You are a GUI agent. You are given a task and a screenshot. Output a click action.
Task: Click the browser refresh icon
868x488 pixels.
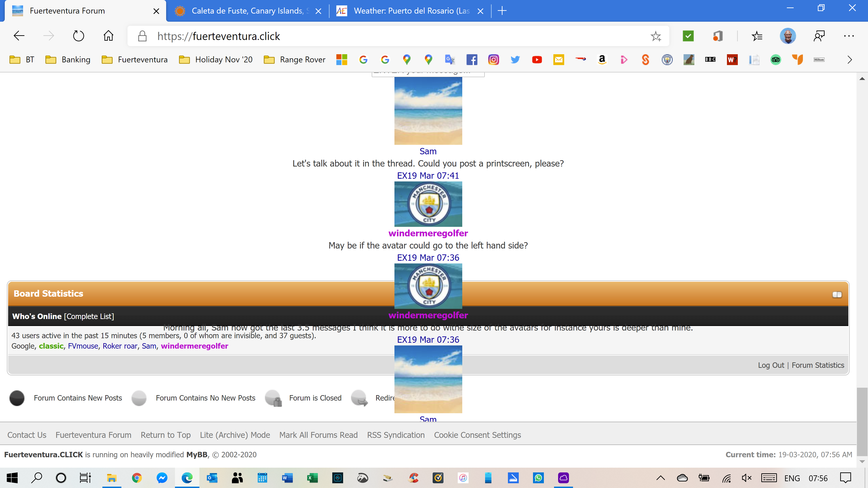click(x=78, y=36)
